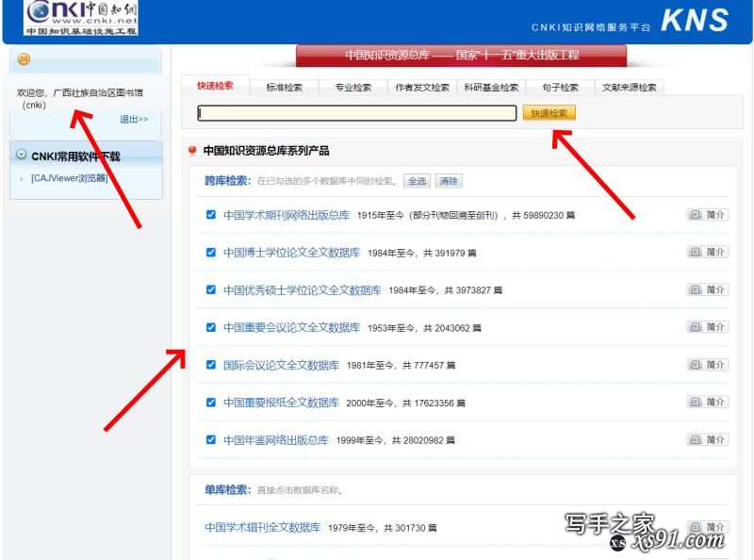This screenshot has height=560, width=754.
Task: Uncheck 中国优秀硕士学位论文全文数据库 checkbox
Action: [x=210, y=289]
